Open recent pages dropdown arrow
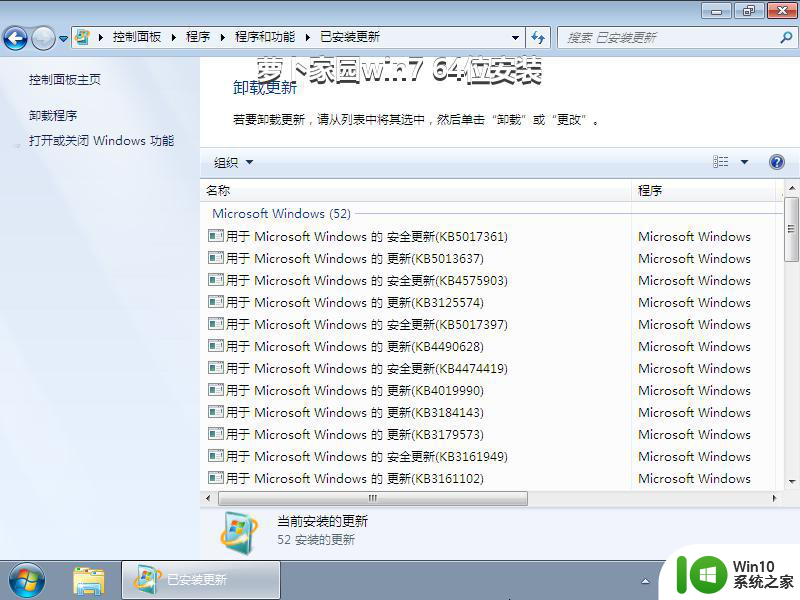This screenshot has width=800, height=600. 64,38
